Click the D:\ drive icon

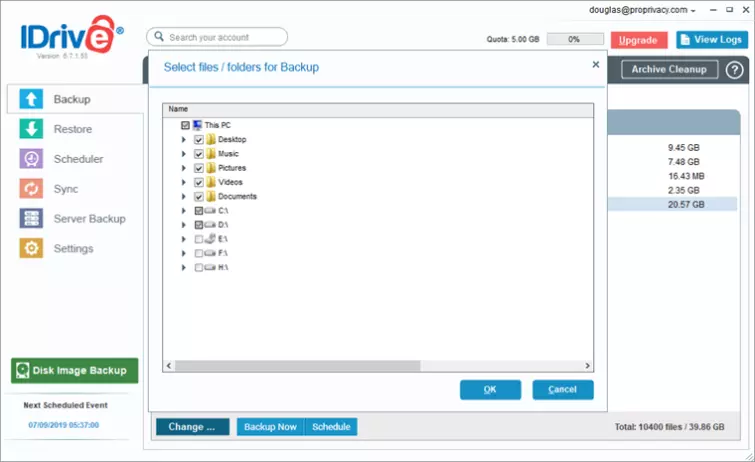pos(210,224)
